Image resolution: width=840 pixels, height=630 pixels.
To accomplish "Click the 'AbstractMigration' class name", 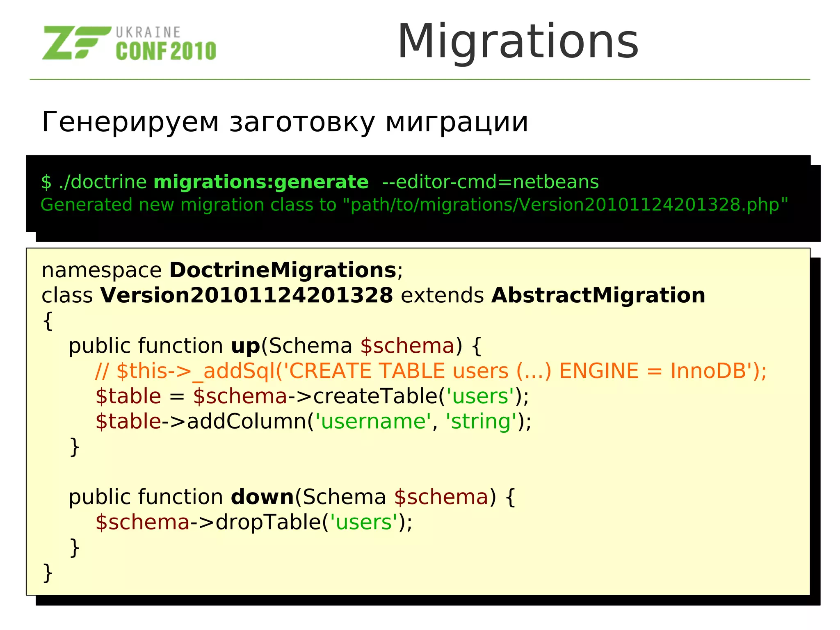I will pyautogui.click(x=598, y=295).
